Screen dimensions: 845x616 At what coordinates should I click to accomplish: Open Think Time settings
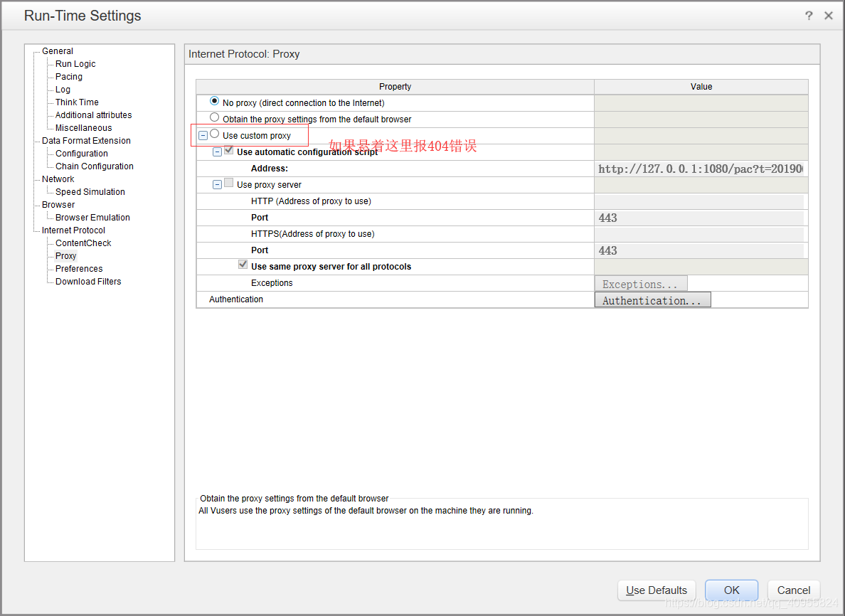click(77, 102)
